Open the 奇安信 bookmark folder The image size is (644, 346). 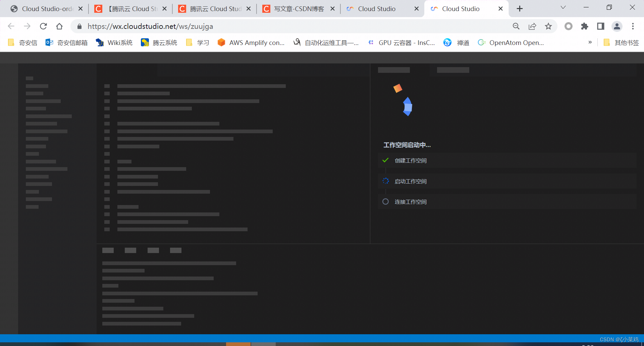[x=23, y=43]
